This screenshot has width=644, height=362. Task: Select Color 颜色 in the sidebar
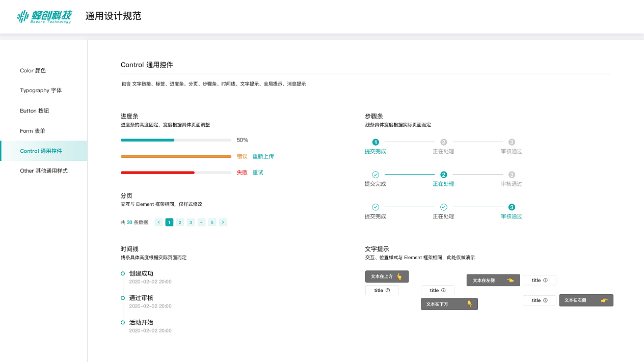click(x=33, y=70)
